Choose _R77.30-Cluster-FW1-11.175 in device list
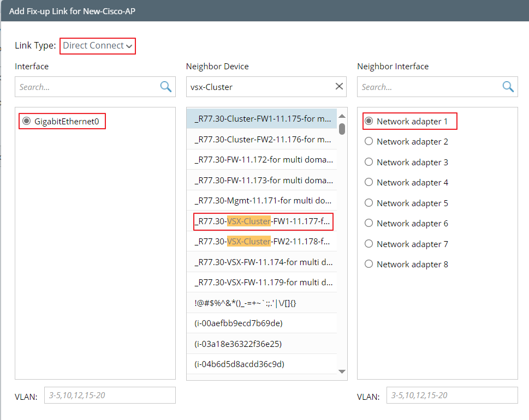This screenshot has height=420, width=529. click(263, 119)
